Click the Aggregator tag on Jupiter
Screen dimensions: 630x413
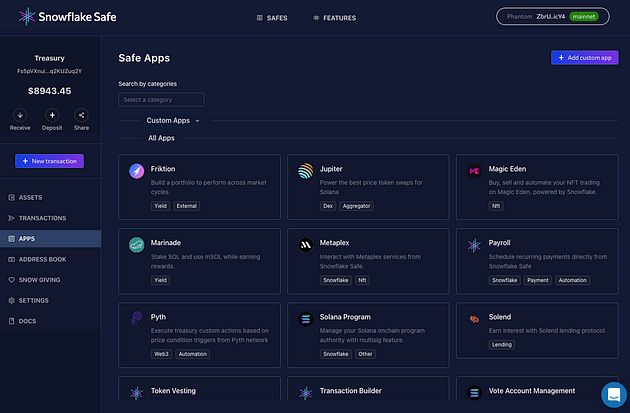click(356, 206)
